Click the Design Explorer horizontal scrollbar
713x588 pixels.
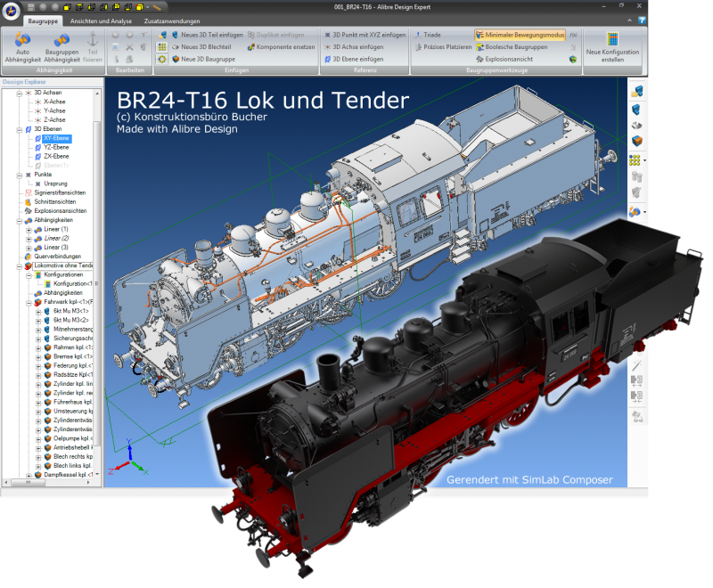[48, 483]
